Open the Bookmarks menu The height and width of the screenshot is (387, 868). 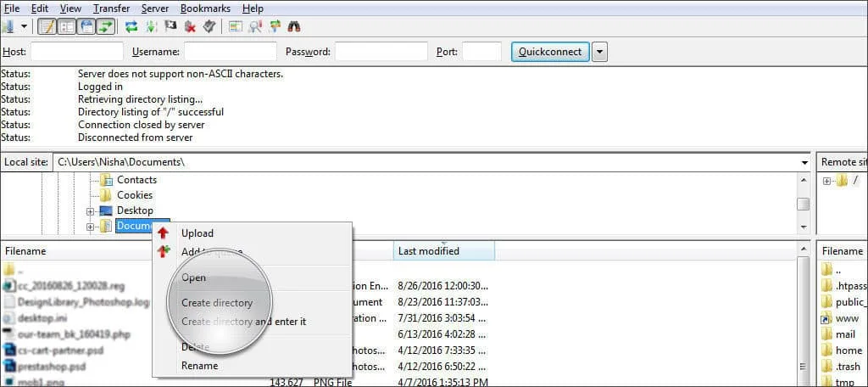point(207,8)
